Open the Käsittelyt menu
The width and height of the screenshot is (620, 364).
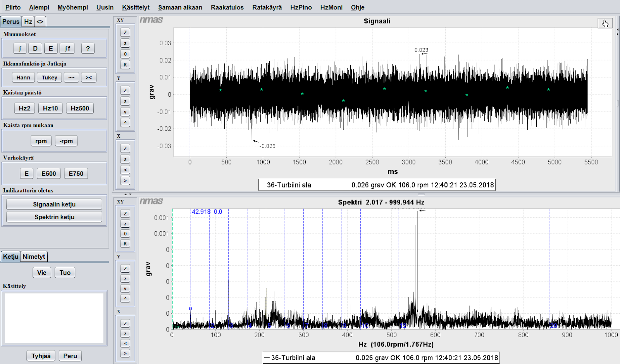[x=136, y=7]
